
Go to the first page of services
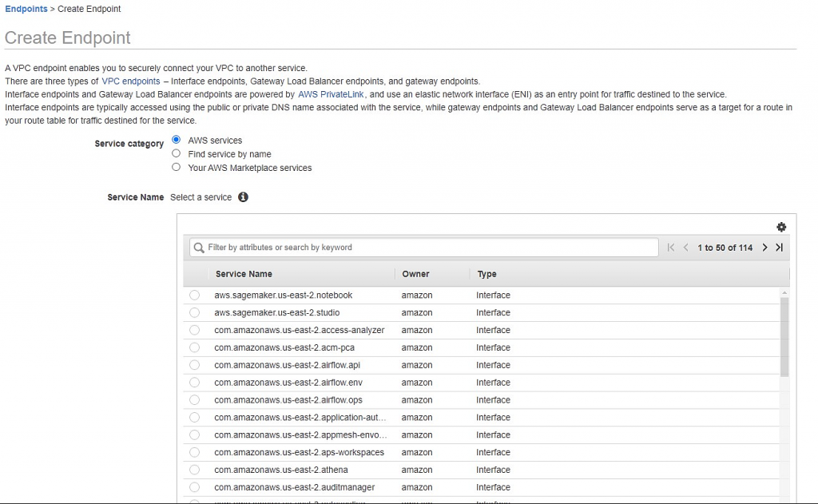pos(671,248)
